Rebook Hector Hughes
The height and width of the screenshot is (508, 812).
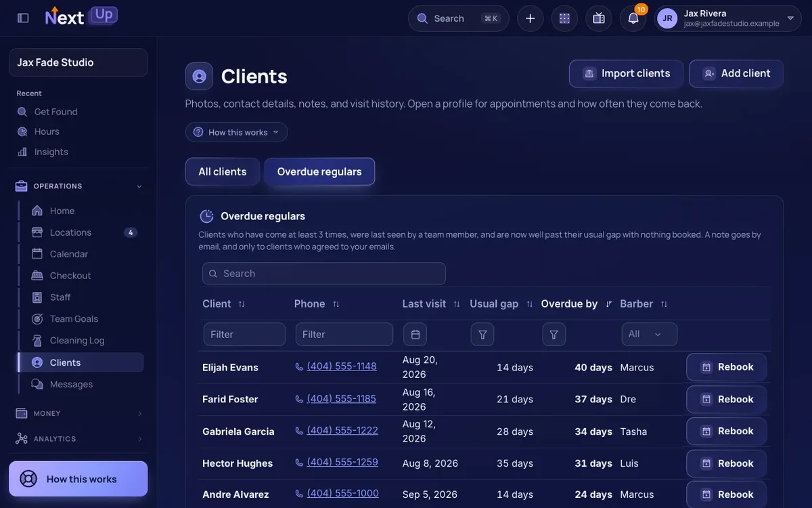[x=727, y=464]
